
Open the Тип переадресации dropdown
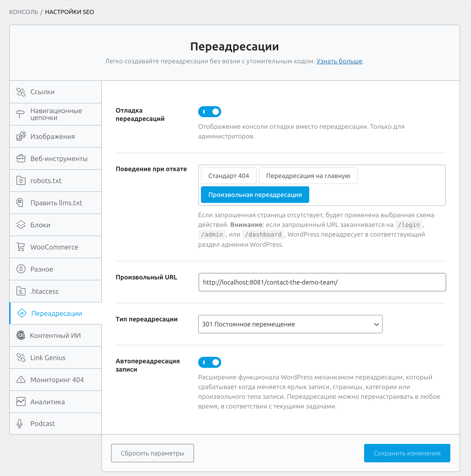[x=290, y=324]
